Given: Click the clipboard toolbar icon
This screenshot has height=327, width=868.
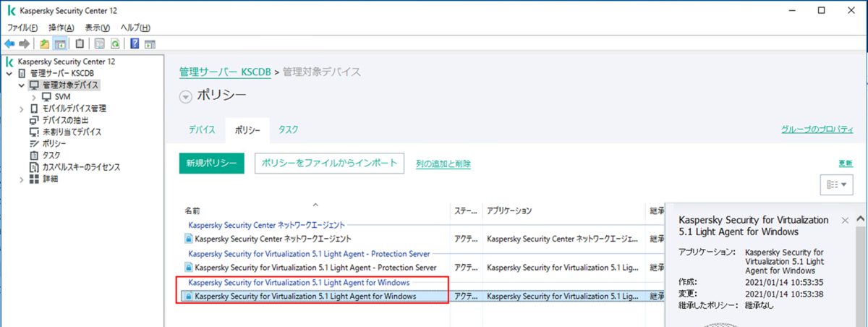Looking at the screenshot, I should (79, 43).
